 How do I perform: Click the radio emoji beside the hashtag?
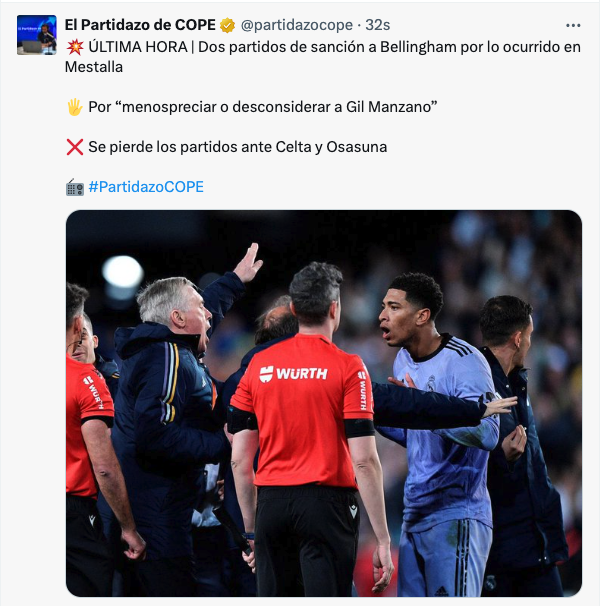[x=75, y=187]
